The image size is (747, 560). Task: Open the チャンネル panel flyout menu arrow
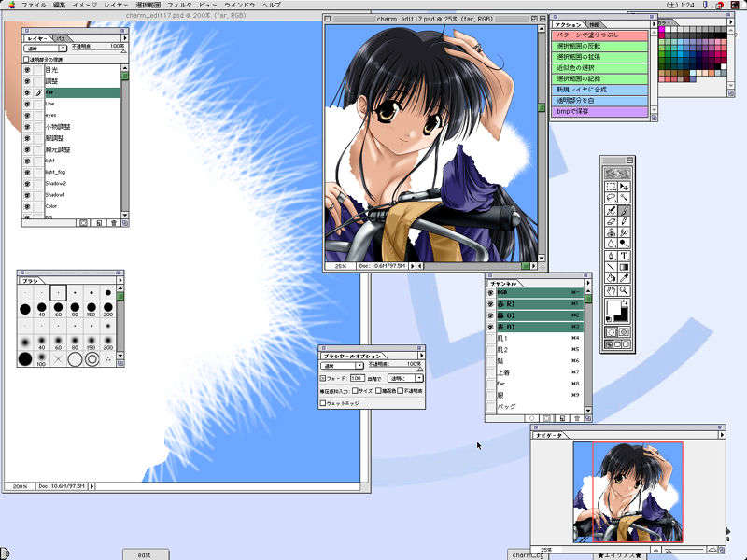coord(588,283)
